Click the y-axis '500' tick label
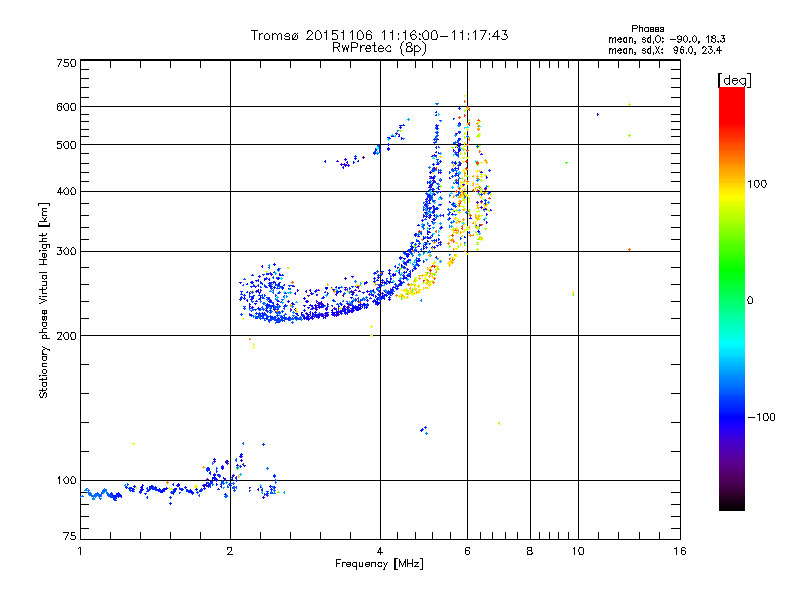Image resolution: width=800 pixels, height=600 pixels. (x=66, y=145)
